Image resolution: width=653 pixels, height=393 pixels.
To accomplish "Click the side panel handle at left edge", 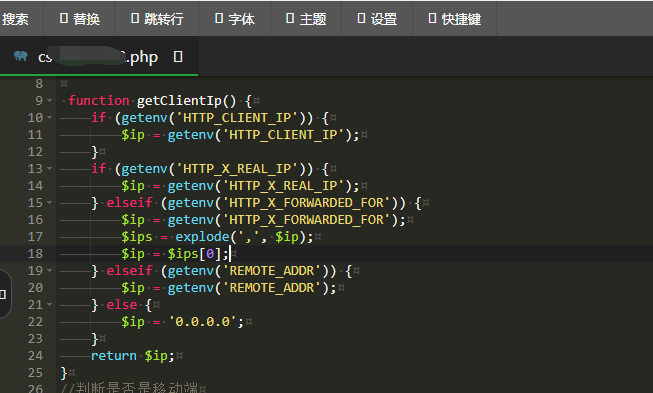I will coord(4,294).
